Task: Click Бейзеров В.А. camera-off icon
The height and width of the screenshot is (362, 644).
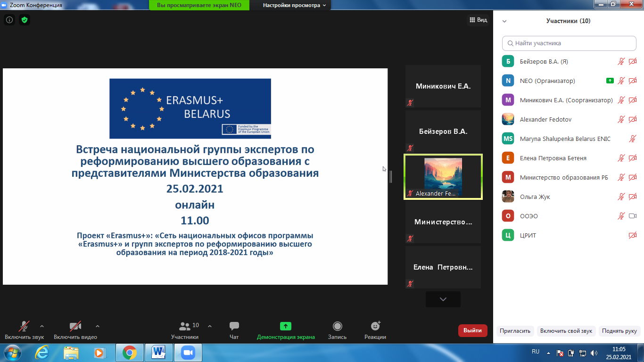Action: point(633,61)
